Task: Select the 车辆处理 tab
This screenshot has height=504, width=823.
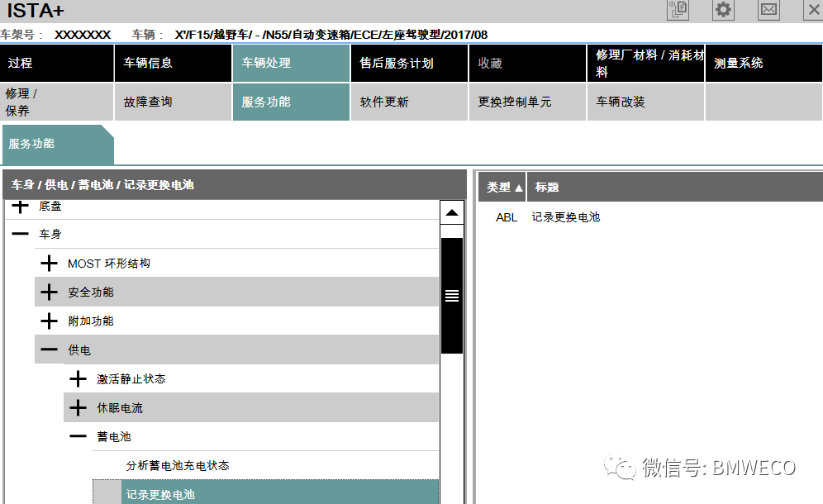Action: point(292,63)
